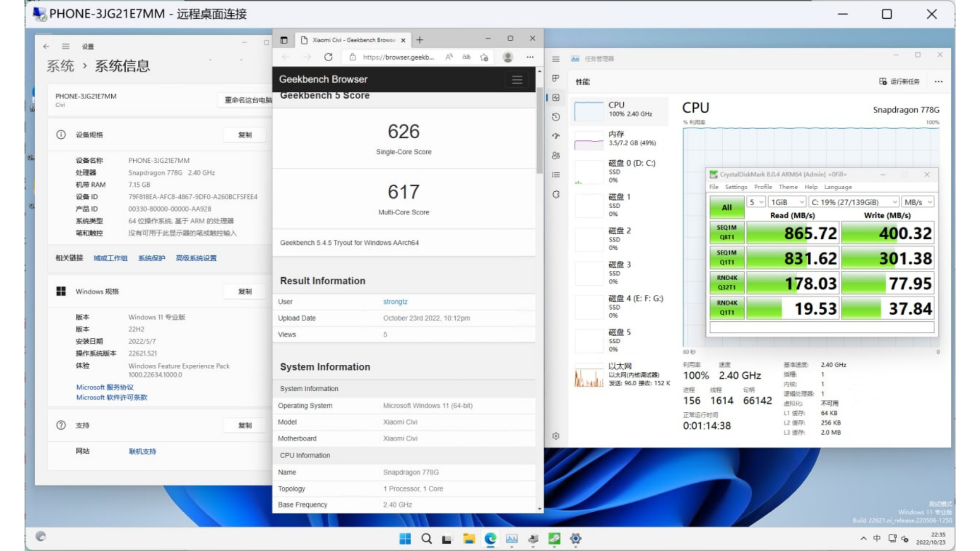Open Geekbench Browser hamburger menu
Image resolution: width=980 pixels, height=551 pixels.
[x=517, y=80]
